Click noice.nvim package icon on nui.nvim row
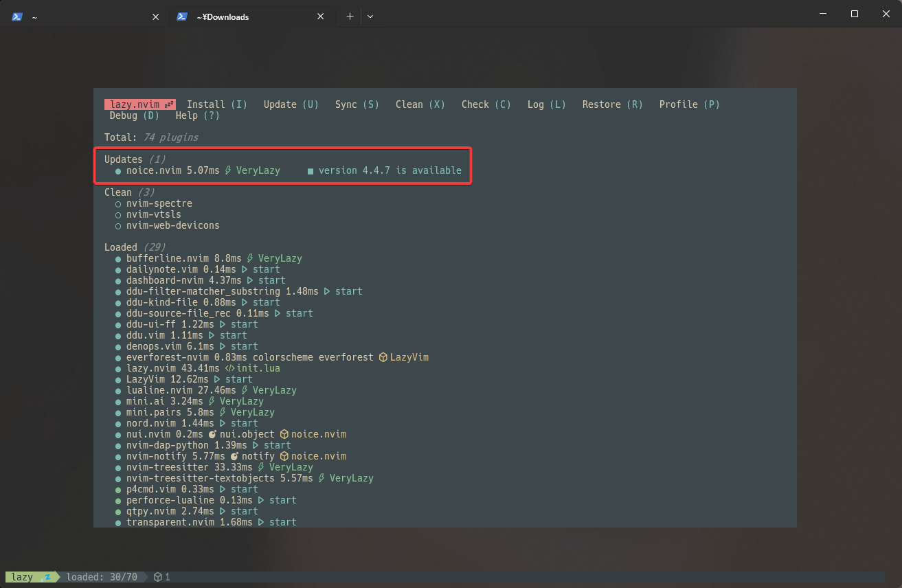This screenshot has height=588, width=902. point(285,434)
